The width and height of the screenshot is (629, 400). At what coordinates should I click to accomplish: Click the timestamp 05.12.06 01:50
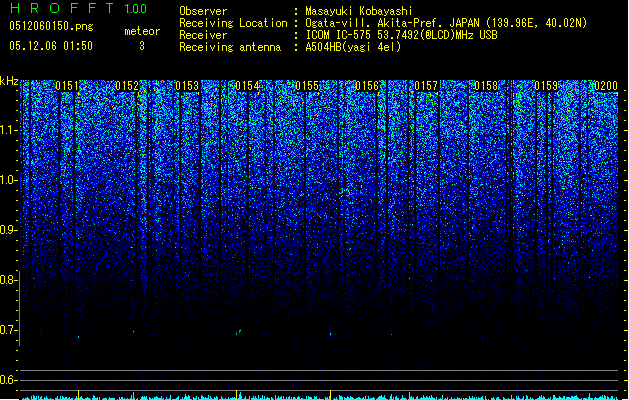pyautogui.click(x=51, y=46)
